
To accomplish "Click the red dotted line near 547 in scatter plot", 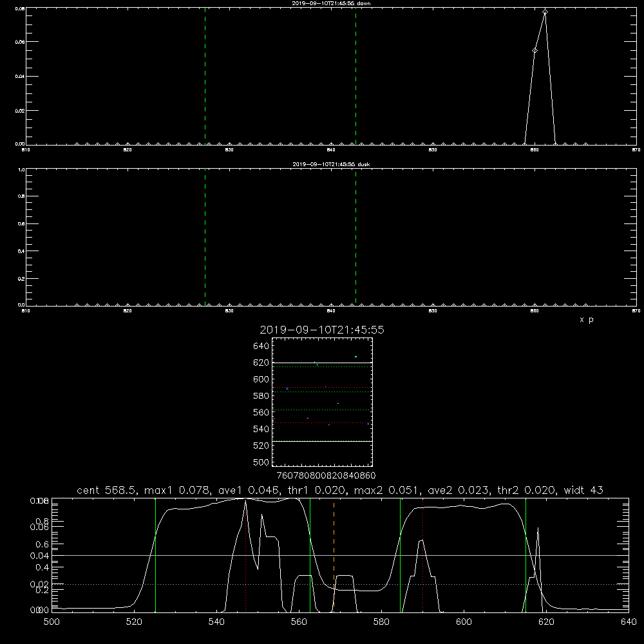I will tap(323, 422).
